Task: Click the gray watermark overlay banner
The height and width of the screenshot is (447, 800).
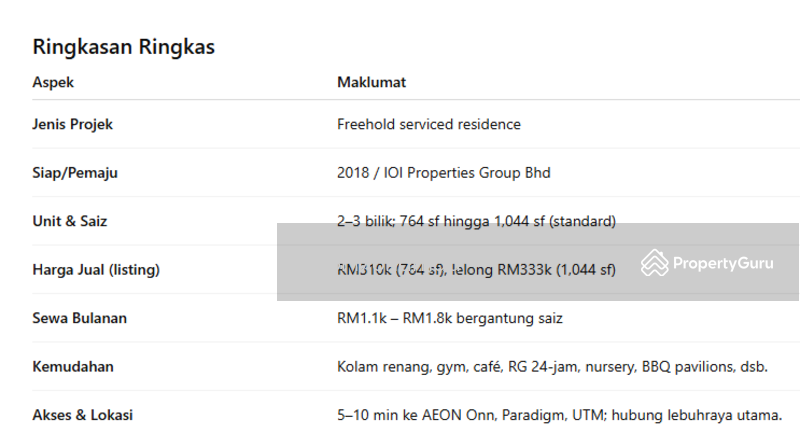Action: pyautogui.click(x=538, y=262)
